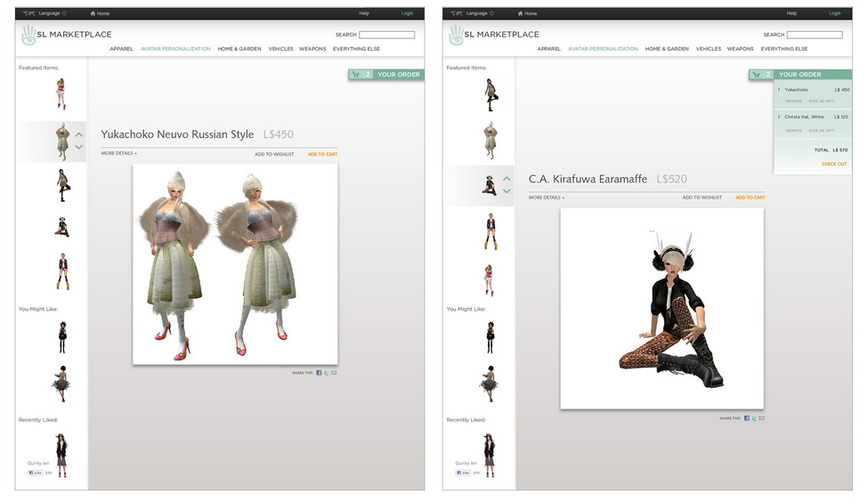Viewport: 868px width, 502px height.
Task: Share Kirafuwa Earamaffe item on Twitter
Action: (x=754, y=418)
